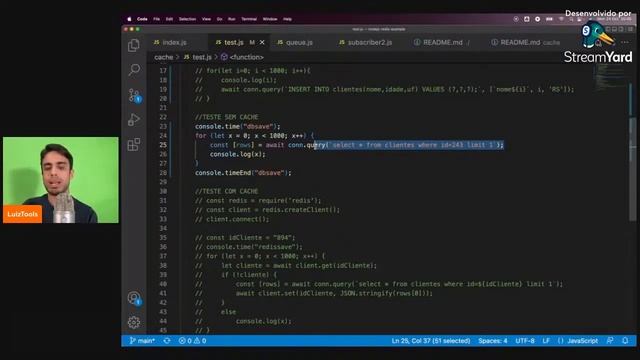Click the feedback icon in status bar
Screen dimensions: 640x360
(610, 340)
